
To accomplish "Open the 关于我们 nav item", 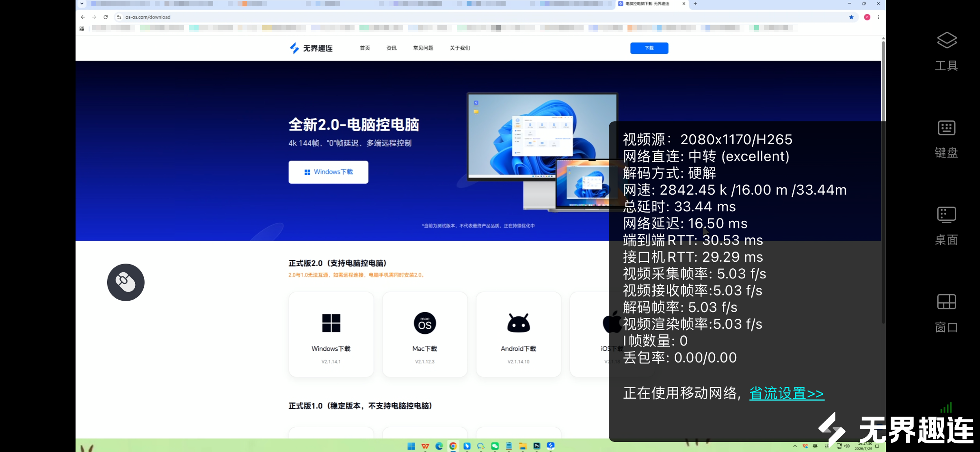I will [x=460, y=48].
